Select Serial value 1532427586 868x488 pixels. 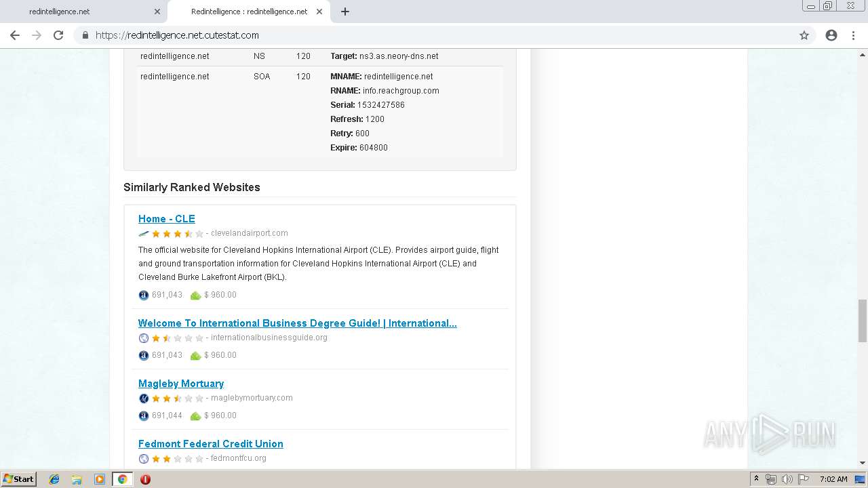(x=381, y=105)
